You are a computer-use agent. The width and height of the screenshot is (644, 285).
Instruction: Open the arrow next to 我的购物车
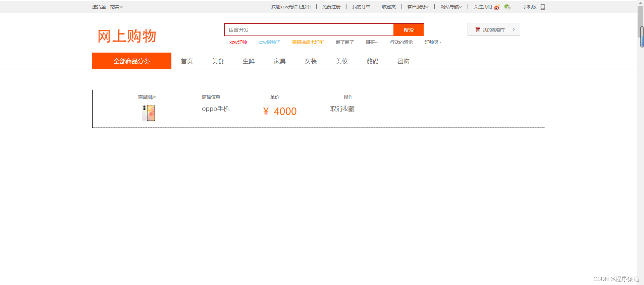click(x=514, y=29)
